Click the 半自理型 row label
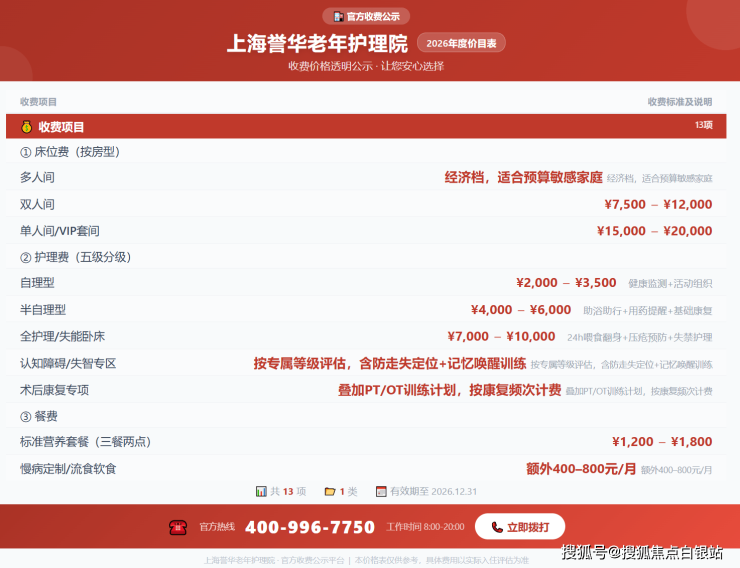The image size is (740, 568). pos(43,309)
